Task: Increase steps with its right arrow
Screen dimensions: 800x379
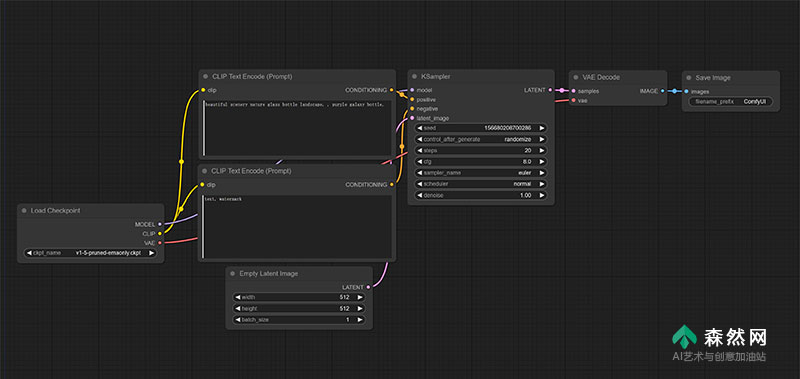Action: point(542,150)
